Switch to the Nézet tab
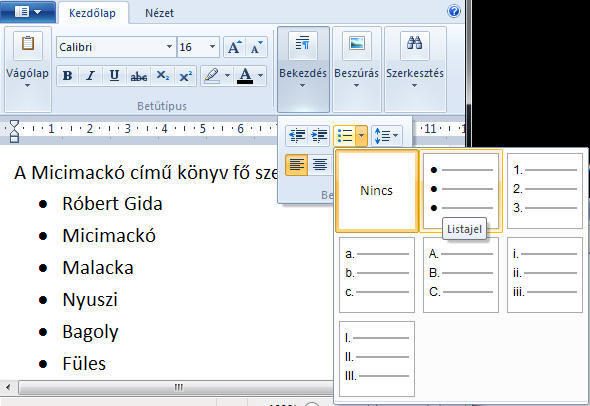The width and height of the screenshot is (590, 406). click(x=160, y=13)
